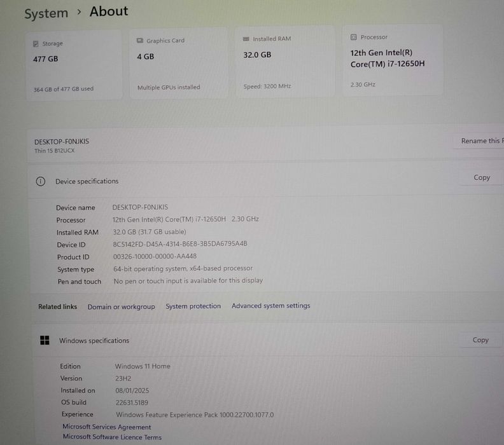Viewport: 504px width, 445px height.
Task: Select the Version value 23H2
Action: 123,378
